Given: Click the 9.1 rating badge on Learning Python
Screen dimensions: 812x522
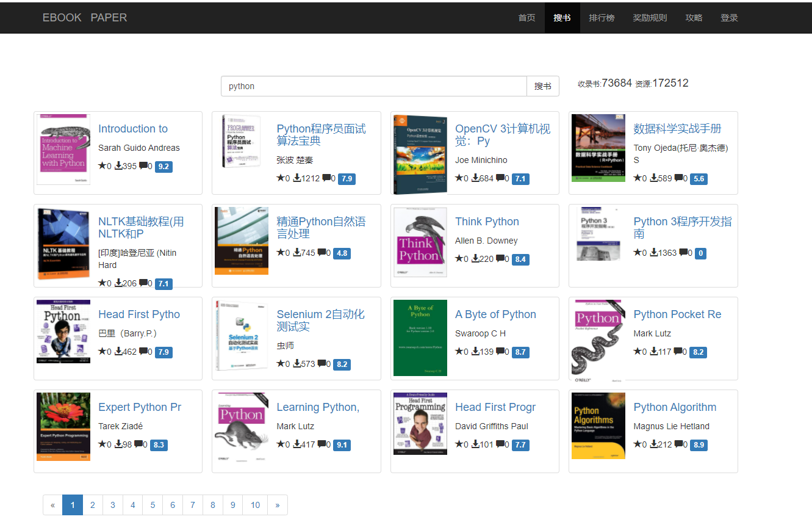Looking at the screenshot, I should coord(342,445).
